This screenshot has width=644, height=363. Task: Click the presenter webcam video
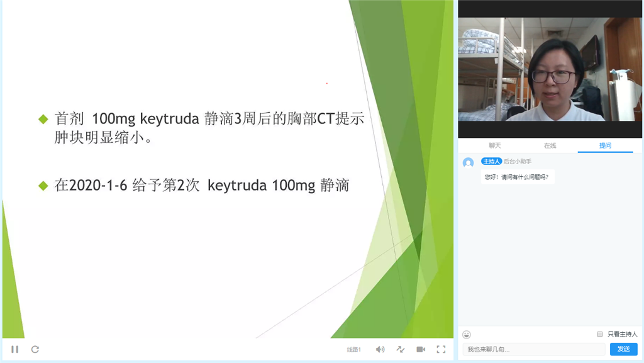[550, 69]
